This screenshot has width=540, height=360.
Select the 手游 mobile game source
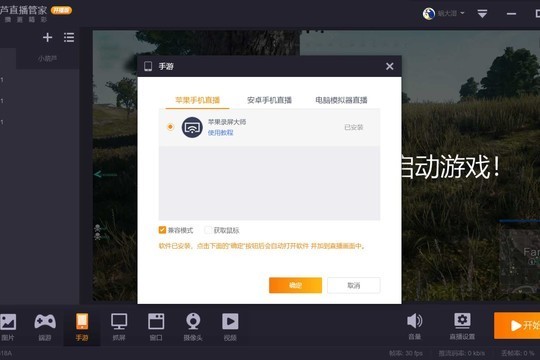82,327
